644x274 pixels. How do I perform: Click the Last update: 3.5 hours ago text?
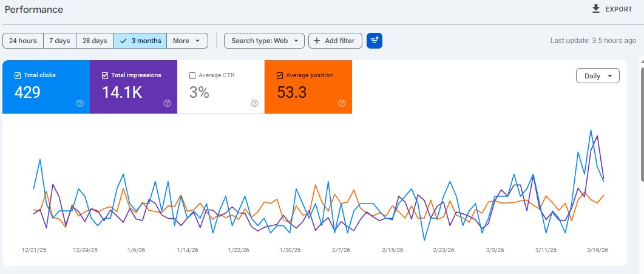(593, 41)
